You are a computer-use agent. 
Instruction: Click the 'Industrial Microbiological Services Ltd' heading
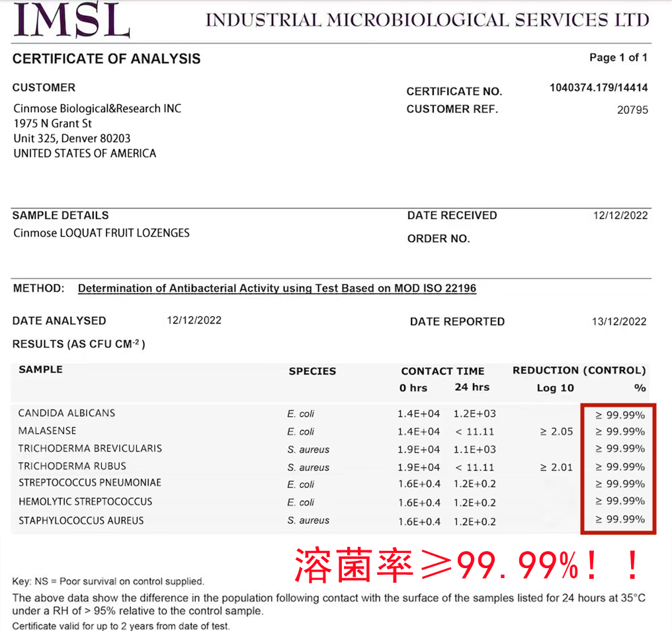coord(427,20)
